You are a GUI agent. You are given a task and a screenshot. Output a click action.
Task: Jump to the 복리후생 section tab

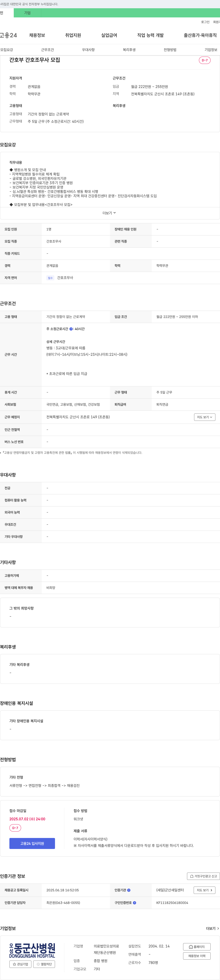129,50
